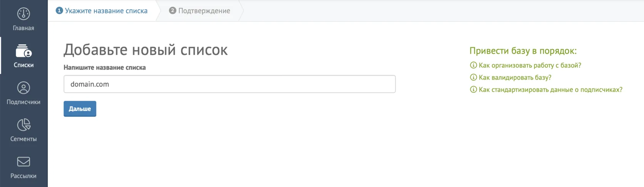
Task: Open 'Как валидировать базу?' link
Action: pos(515,78)
